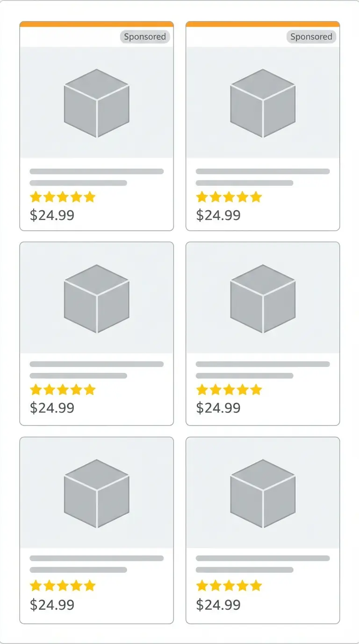Rate the middle-left product by clicking its third star
The height and width of the screenshot is (644, 359).
62,389
